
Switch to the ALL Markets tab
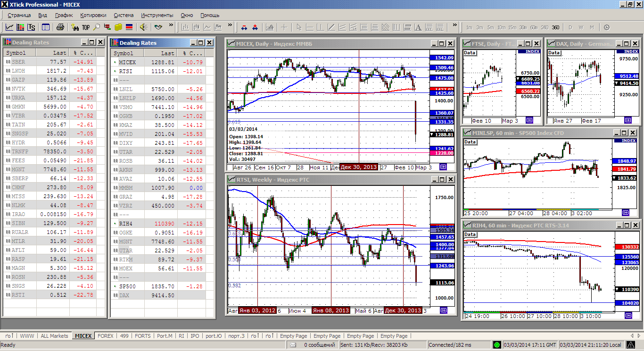pyautogui.click(x=55, y=336)
